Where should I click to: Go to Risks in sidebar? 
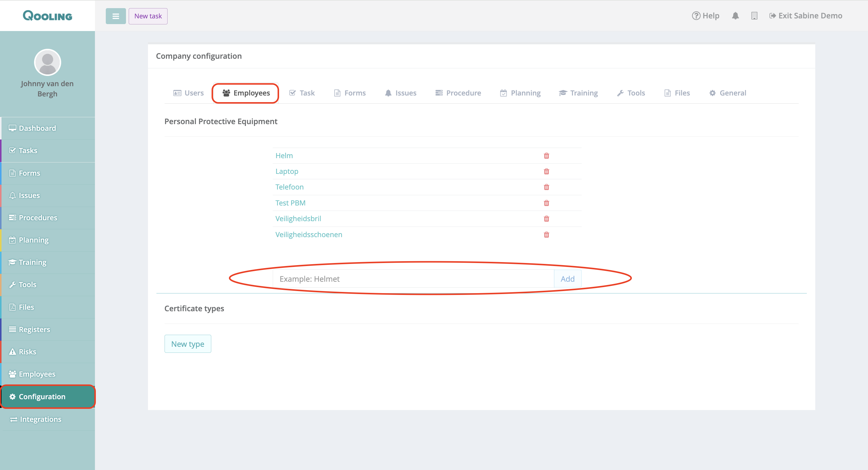coord(27,352)
